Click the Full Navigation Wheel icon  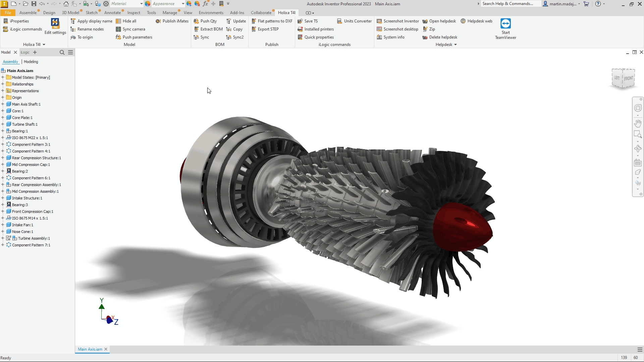point(638,108)
